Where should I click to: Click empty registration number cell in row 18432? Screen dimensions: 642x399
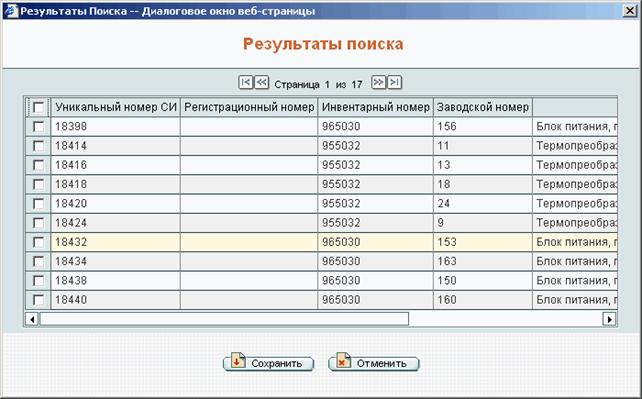249,242
